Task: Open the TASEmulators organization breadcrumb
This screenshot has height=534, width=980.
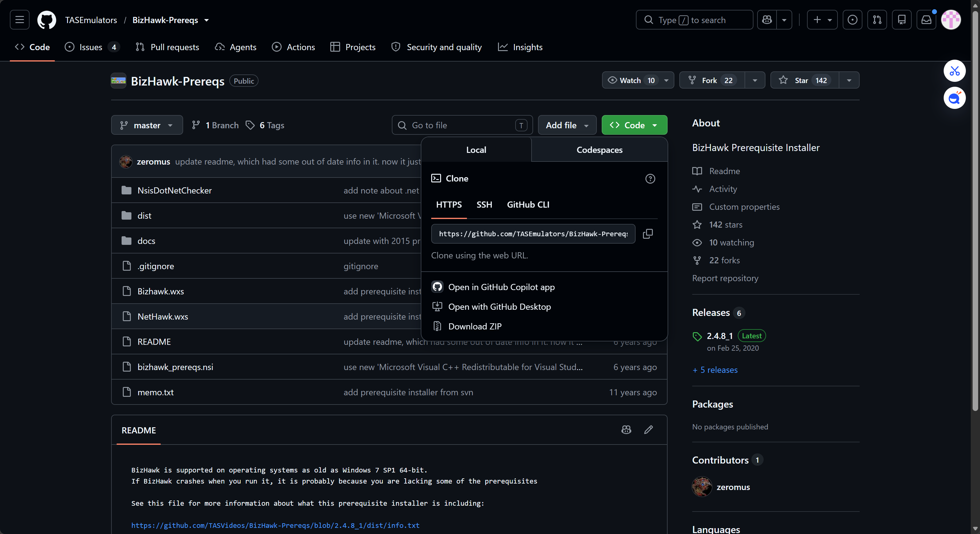Action: point(91,20)
